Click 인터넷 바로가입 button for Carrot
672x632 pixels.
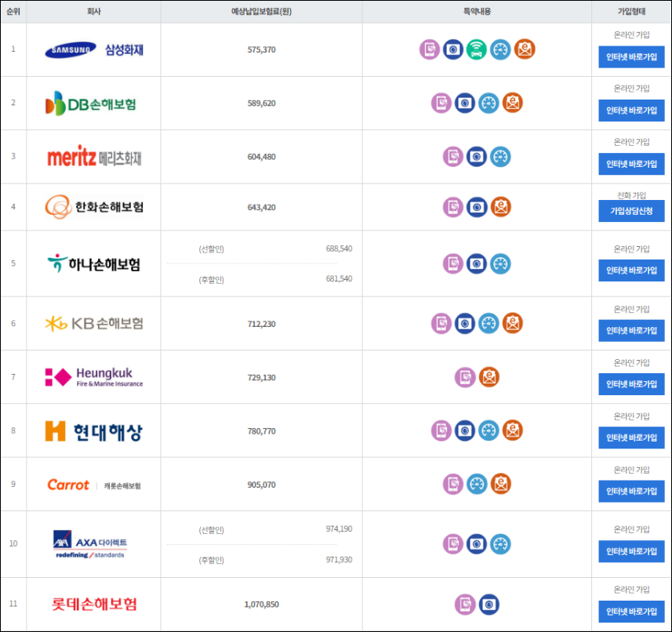(631, 492)
